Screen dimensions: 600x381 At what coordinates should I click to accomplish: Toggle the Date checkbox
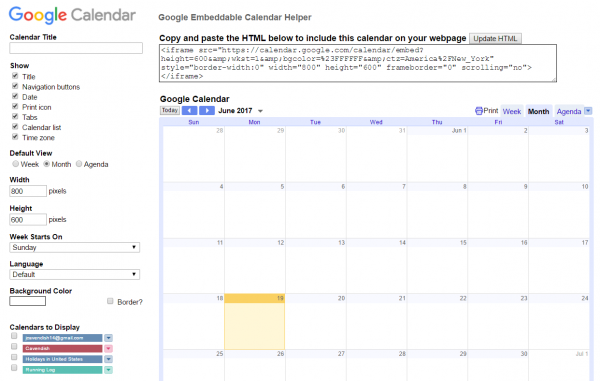pos(15,96)
